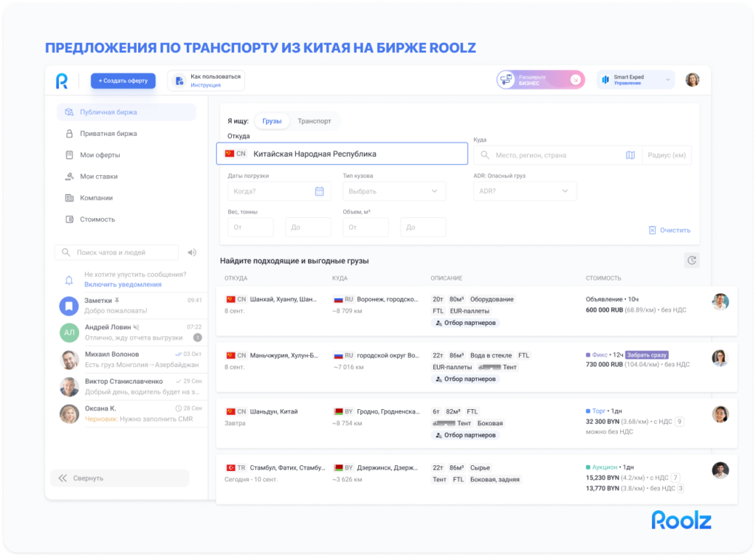
Task: Click the Компании building icon
Action: point(69,198)
